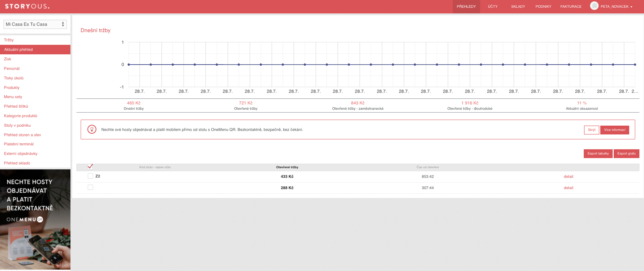This screenshot has width=644, height=271.
Task: Open the PETA_NOVACEK user dropdown
Action: click(x=617, y=7)
